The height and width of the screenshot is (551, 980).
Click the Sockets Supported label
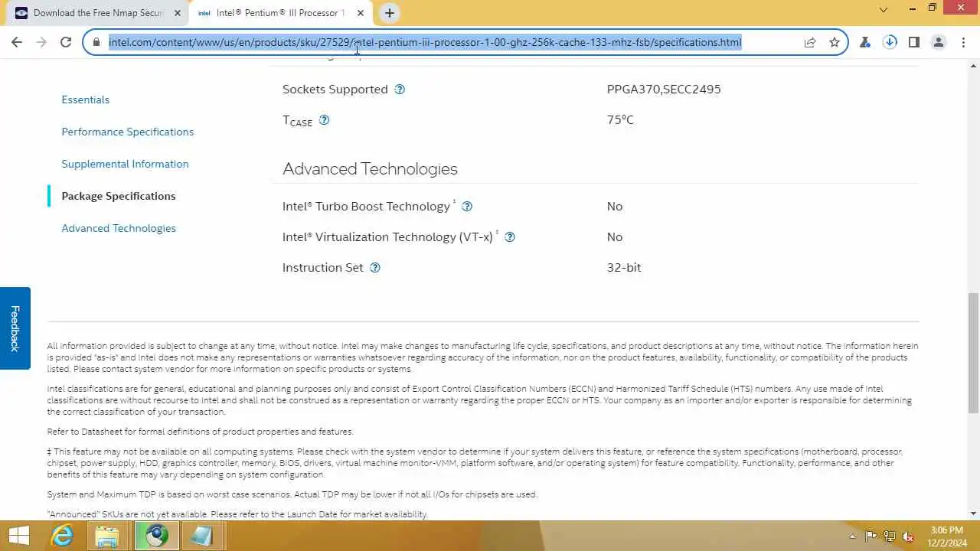coord(335,90)
